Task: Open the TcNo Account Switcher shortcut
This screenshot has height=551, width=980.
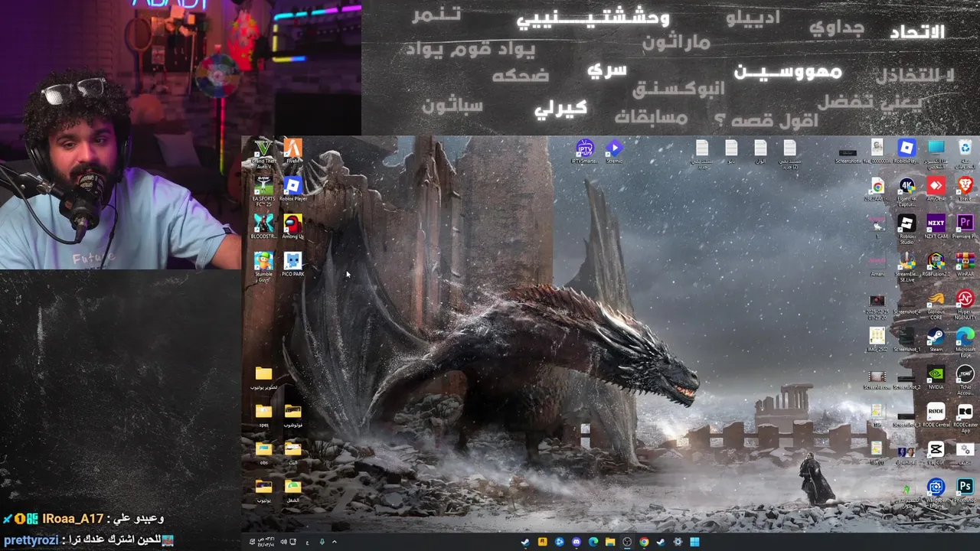Action: pos(965,380)
